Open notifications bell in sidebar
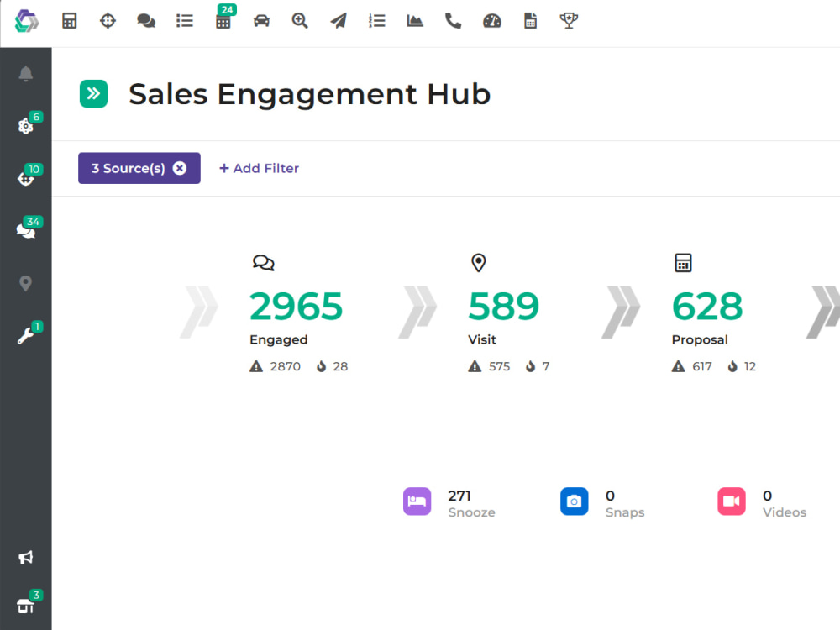This screenshot has height=630, width=840. 26,73
